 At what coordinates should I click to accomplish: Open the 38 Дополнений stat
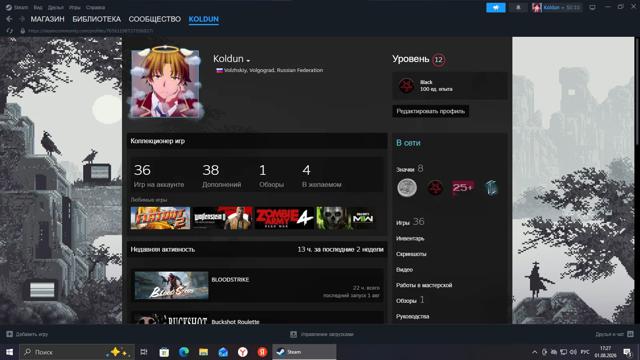[x=222, y=176]
